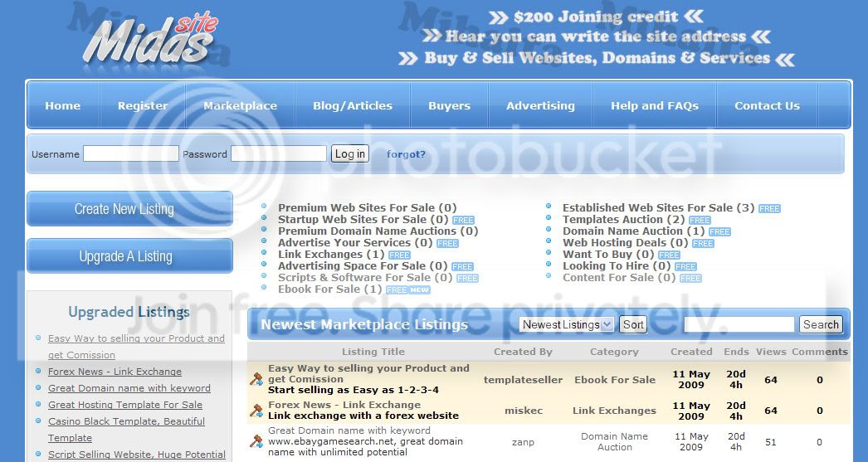The width and height of the screenshot is (868, 462).
Task: Open Web Hosting Deals category
Action: [626, 243]
